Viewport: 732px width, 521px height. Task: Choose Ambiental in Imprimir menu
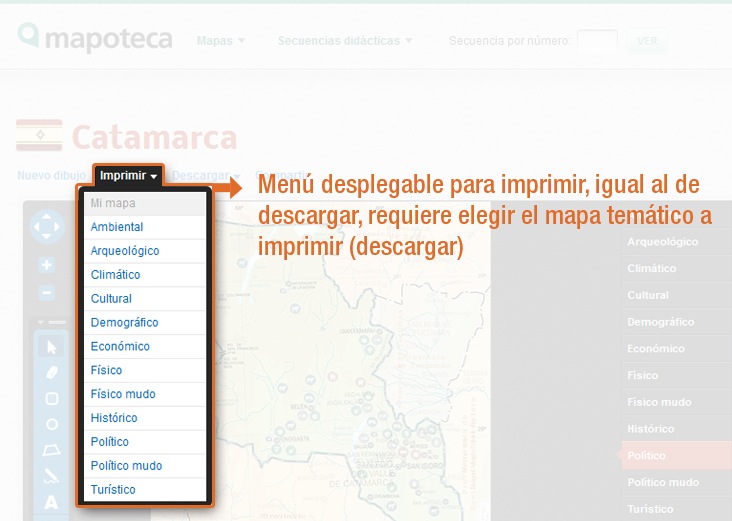point(145,227)
